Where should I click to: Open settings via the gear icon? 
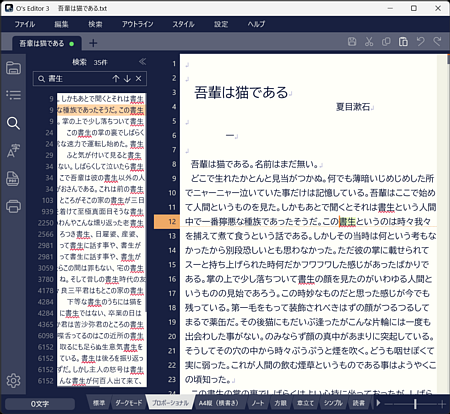tap(13, 380)
